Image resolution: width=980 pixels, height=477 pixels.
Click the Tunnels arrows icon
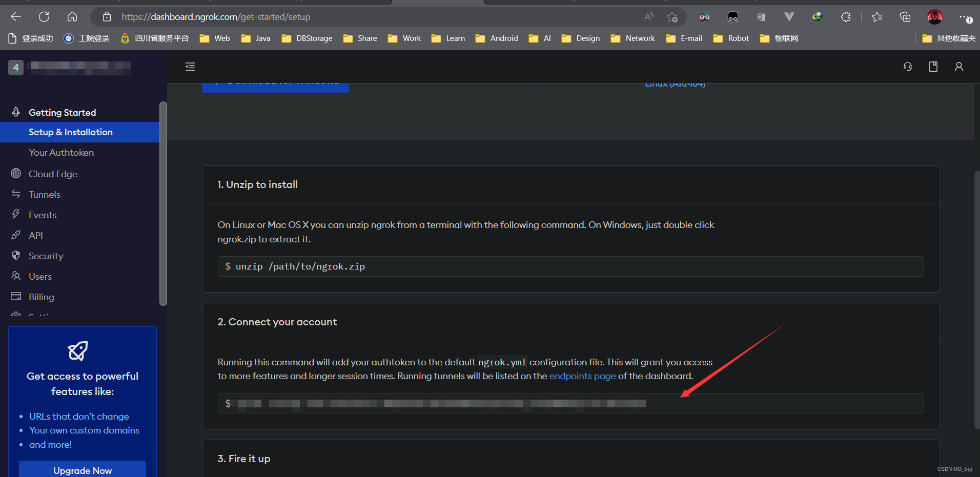coord(16,194)
